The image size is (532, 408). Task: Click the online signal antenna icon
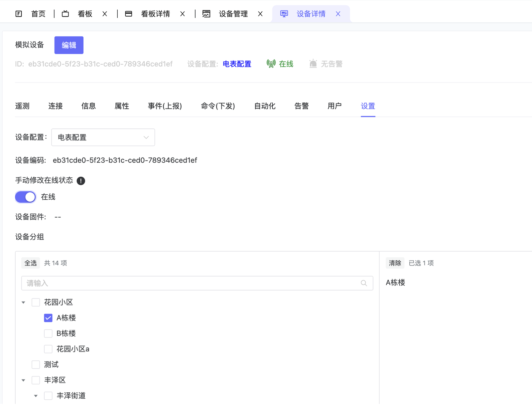271,64
